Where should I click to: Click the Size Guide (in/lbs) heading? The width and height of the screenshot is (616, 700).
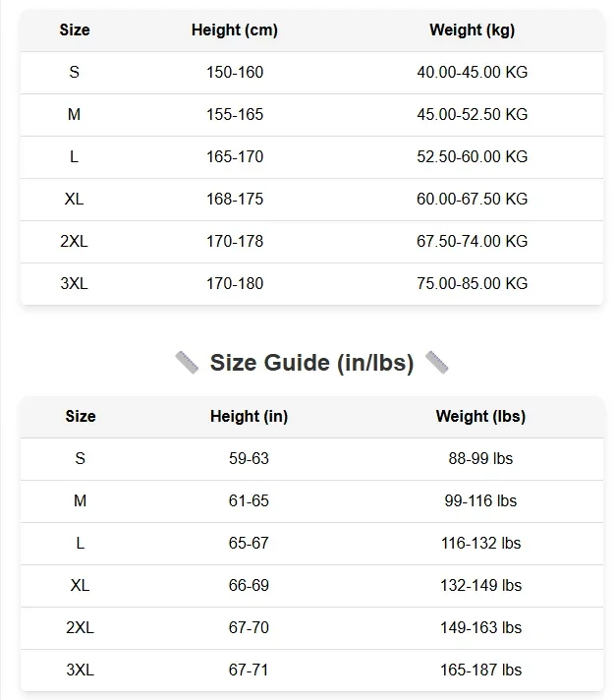pos(311,363)
